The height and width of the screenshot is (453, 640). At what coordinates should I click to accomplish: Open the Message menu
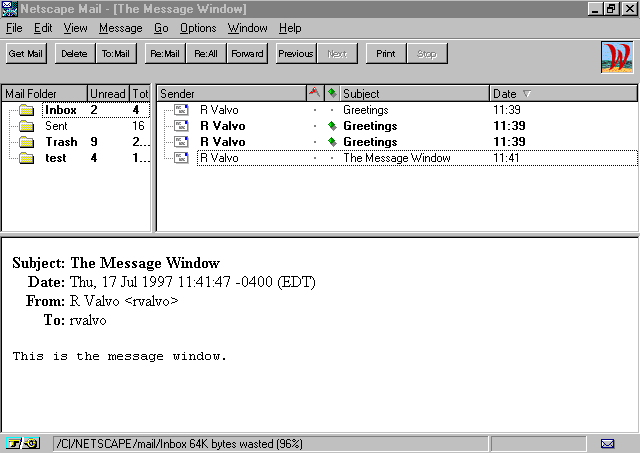point(120,28)
